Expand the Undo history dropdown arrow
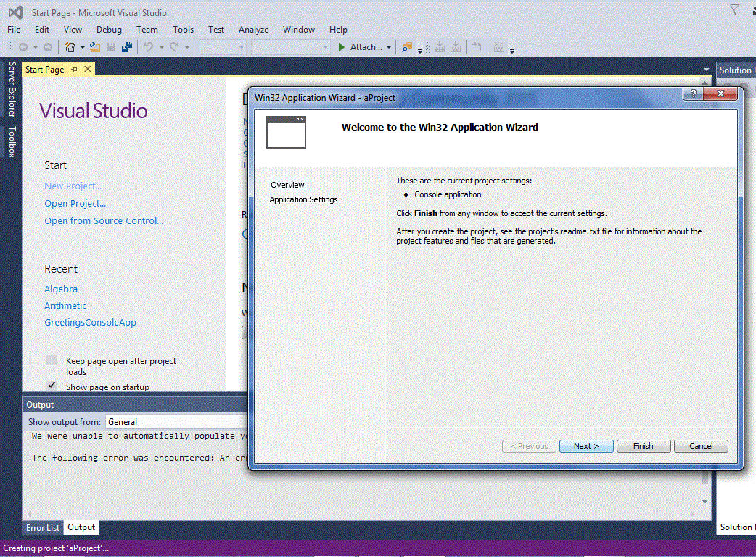The width and height of the screenshot is (756, 557). tap(160, 46)
